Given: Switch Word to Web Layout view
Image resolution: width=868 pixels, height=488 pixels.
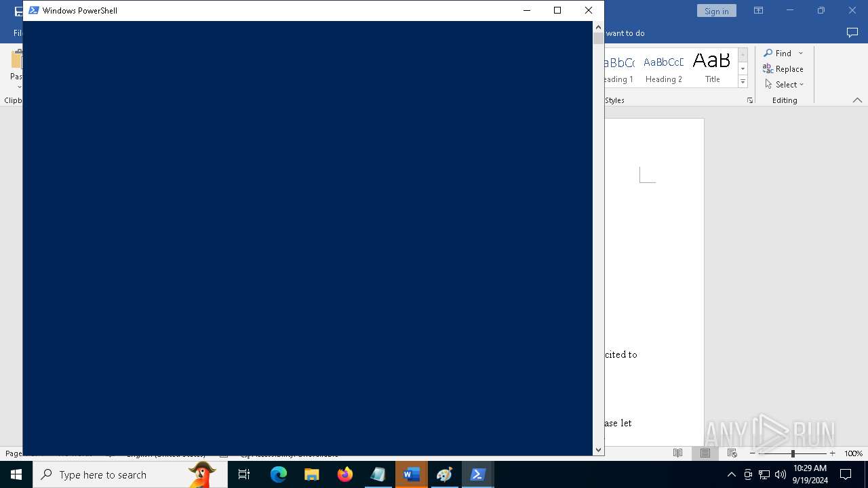Looking at the screenshot, I should click(x=732, y=453).
